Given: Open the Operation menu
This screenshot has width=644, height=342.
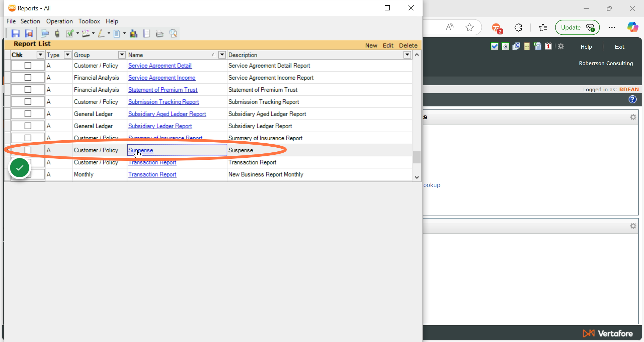Looking at the screenshot, I should pos(59,21).
